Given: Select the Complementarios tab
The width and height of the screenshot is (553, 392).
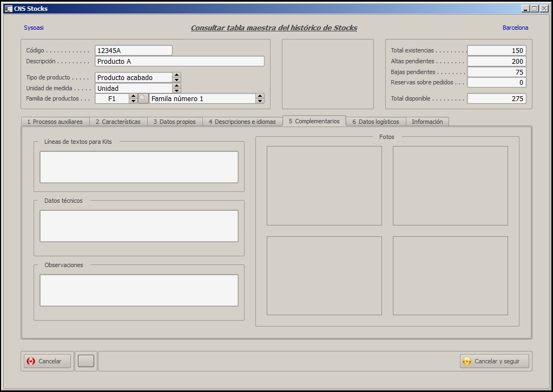Looking at the screenshot, I should point(314,121).
